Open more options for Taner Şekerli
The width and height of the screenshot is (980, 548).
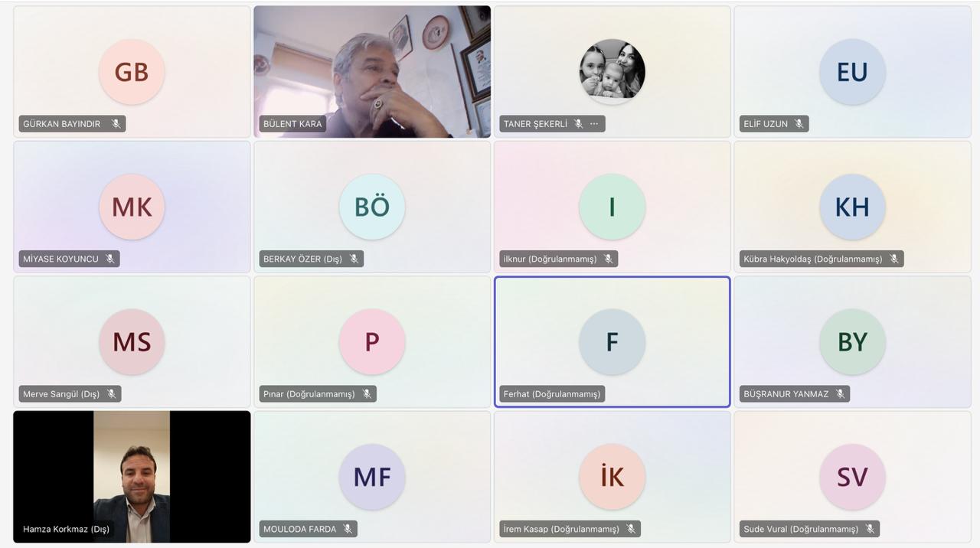point(594,124)
